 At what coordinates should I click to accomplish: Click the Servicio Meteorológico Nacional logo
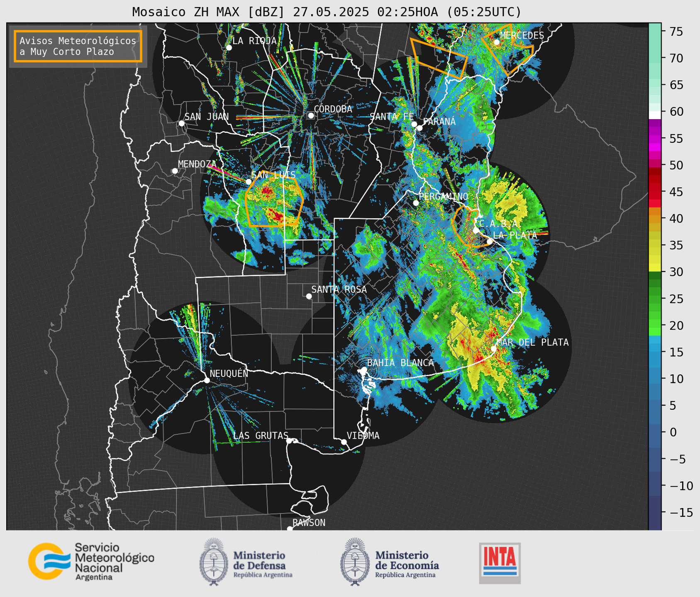(91, 561)
